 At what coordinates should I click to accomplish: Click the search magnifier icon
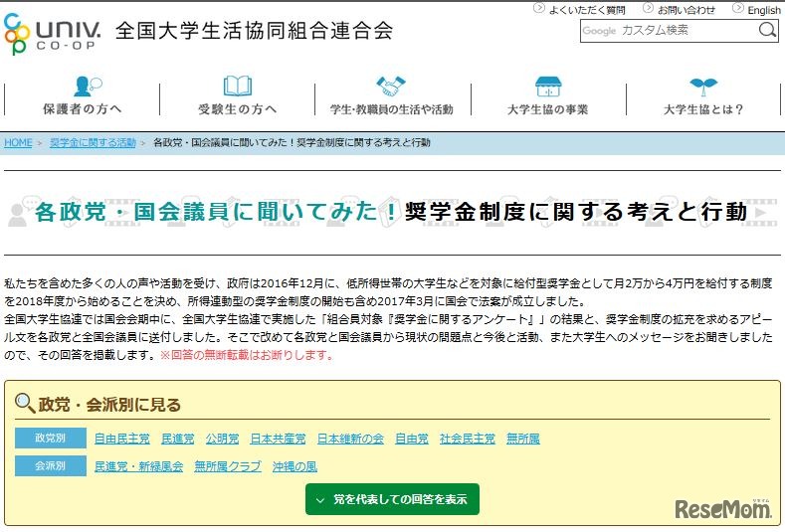pos(766,30)
